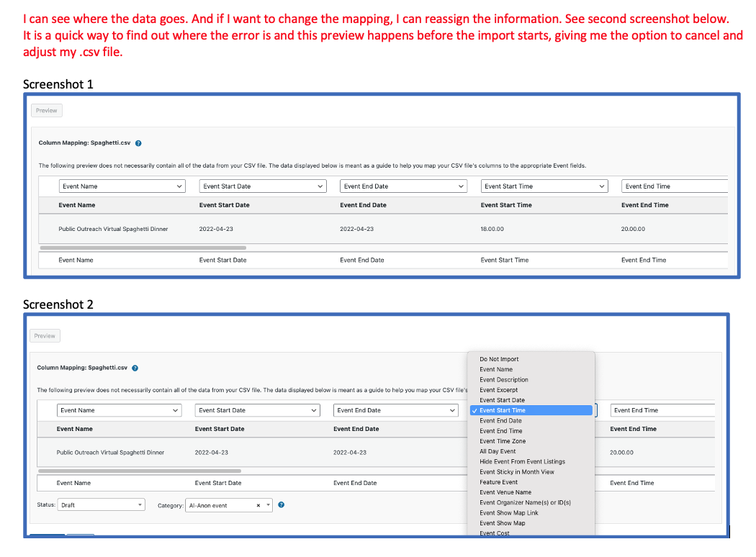Click 2022-04-23 under Event Start Date, Screenshot 1
The height and width of the screenshot is (557, 756).
coord(216,230)
